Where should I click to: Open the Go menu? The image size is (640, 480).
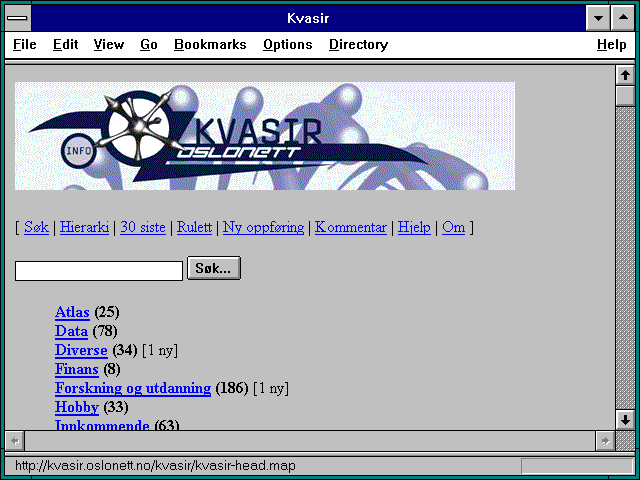point(149,44)
